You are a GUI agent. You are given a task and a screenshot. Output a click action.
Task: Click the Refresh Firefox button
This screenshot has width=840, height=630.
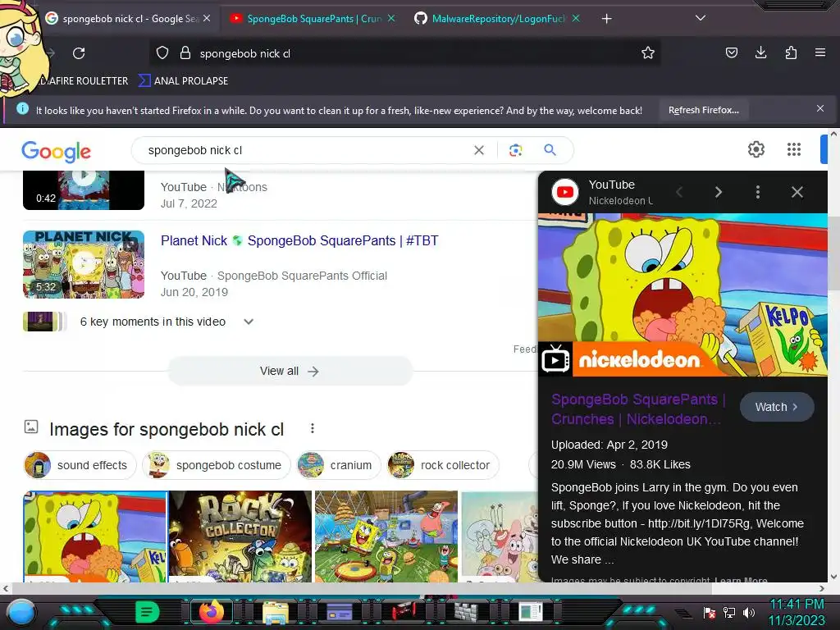coord(703,111)
